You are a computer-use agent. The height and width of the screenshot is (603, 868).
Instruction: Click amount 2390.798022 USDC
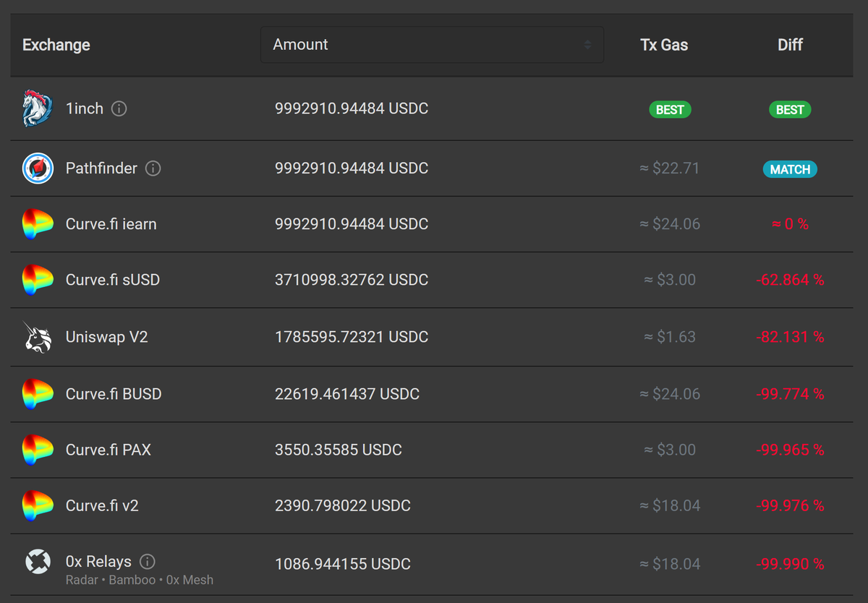343,505
